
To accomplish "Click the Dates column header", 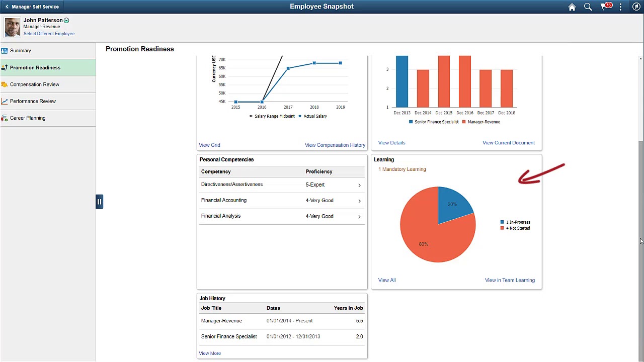I will click(273, 308).
